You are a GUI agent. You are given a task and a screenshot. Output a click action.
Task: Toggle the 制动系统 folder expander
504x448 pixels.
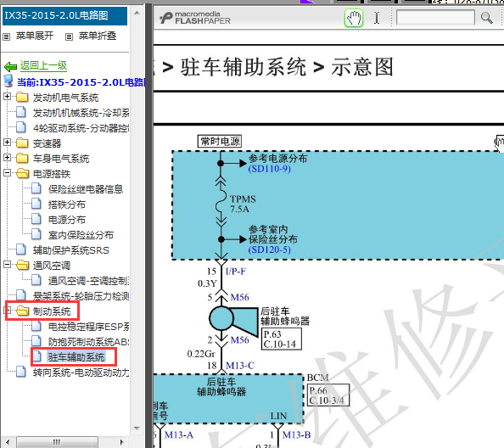7,311
